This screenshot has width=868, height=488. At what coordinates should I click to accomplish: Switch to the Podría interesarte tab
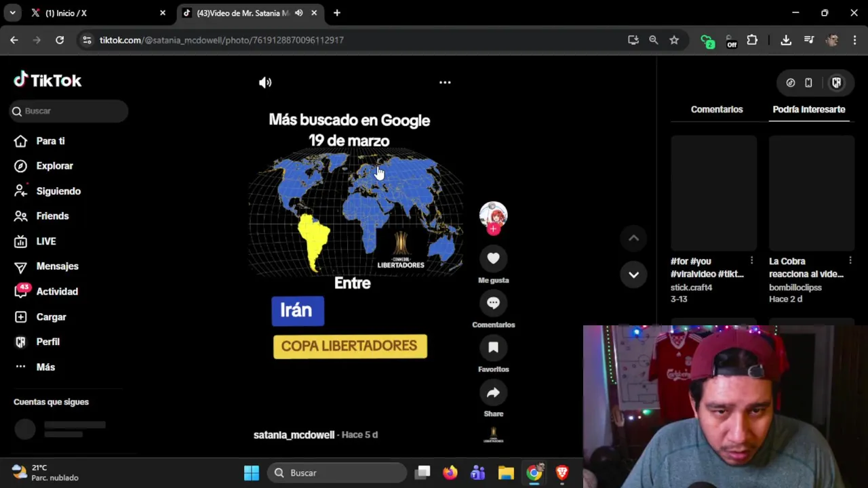pos(809,109)
